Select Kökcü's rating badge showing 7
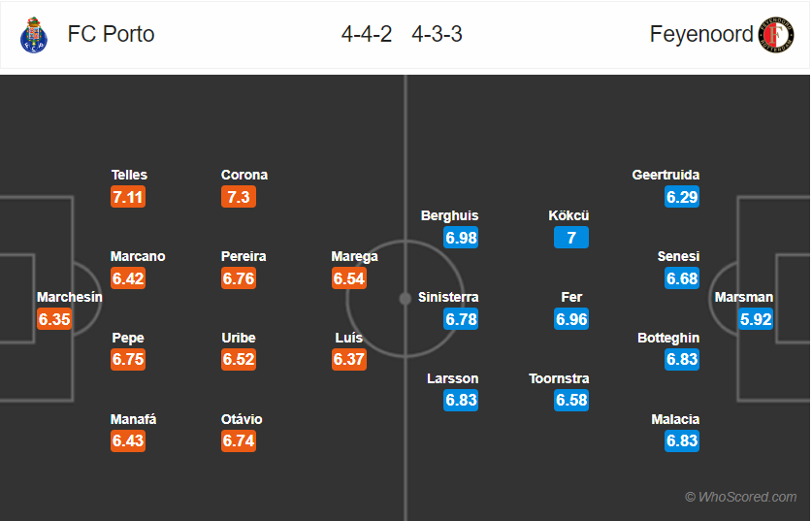This screenshot has height=521, width=812. pyautogui.click(x=571, y=238)
